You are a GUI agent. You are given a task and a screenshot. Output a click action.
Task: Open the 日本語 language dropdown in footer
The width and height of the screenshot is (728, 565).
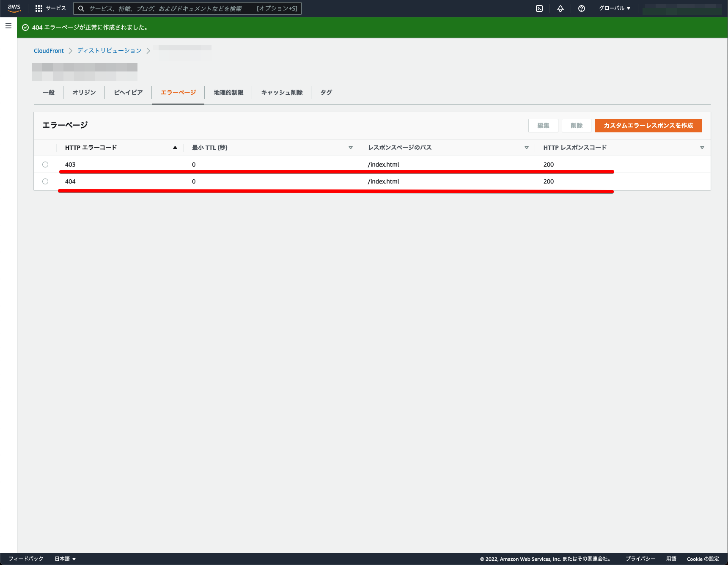click(x=65, y=559)
